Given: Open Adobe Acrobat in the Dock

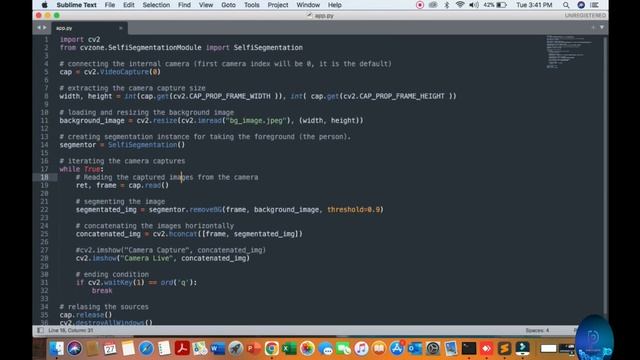Looking at the screenshot, I should [x=182, y=348].
